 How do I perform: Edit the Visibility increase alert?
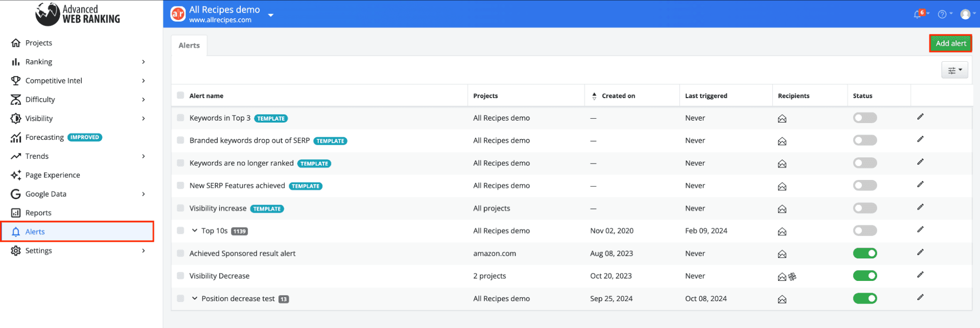pos(920,207)
